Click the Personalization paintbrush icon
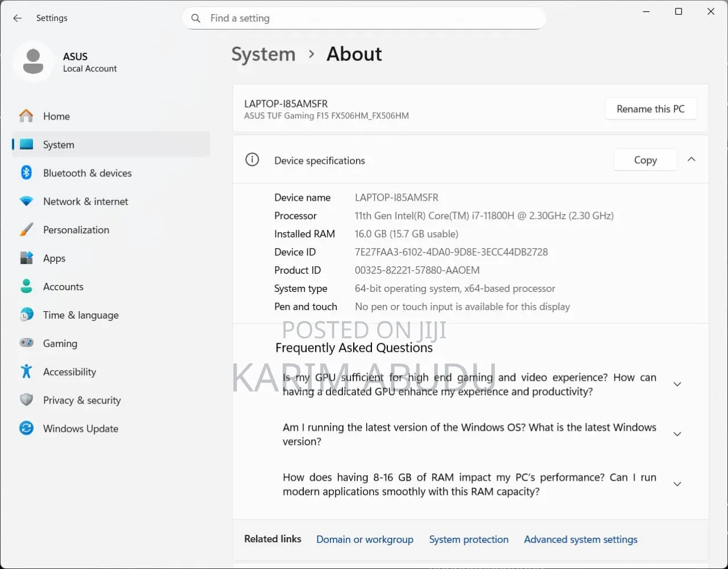The image size is (728, 569). (x=26, y=230)
